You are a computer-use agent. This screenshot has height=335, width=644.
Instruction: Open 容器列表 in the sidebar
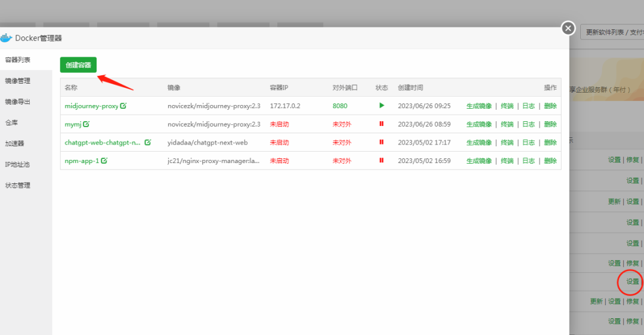point(18,60)
